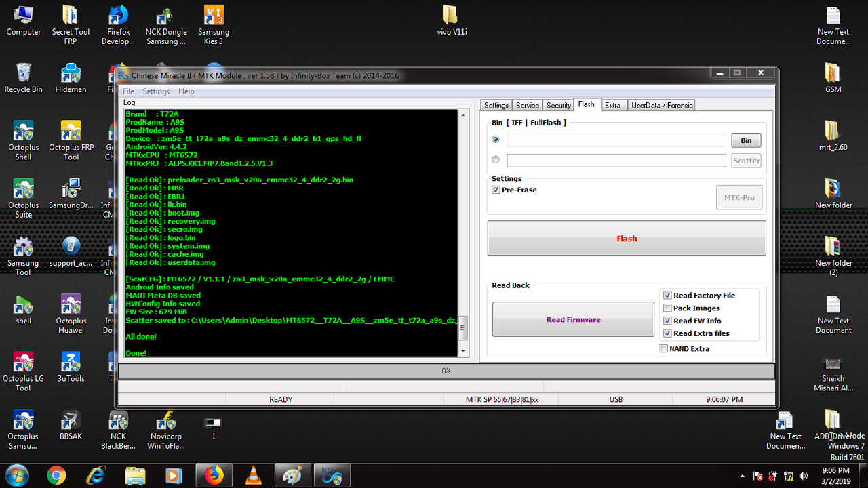Switch to the Settings tab
868x488 pixels.
tap(496, 105)
